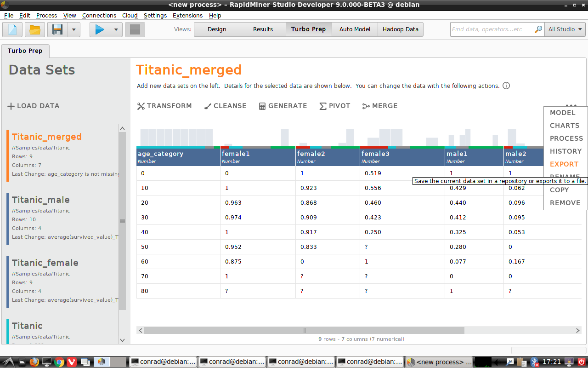Screen dimensions: 588x368
Task: Click the operator search field
Action: pyautogui.click(x=489, y=29)
